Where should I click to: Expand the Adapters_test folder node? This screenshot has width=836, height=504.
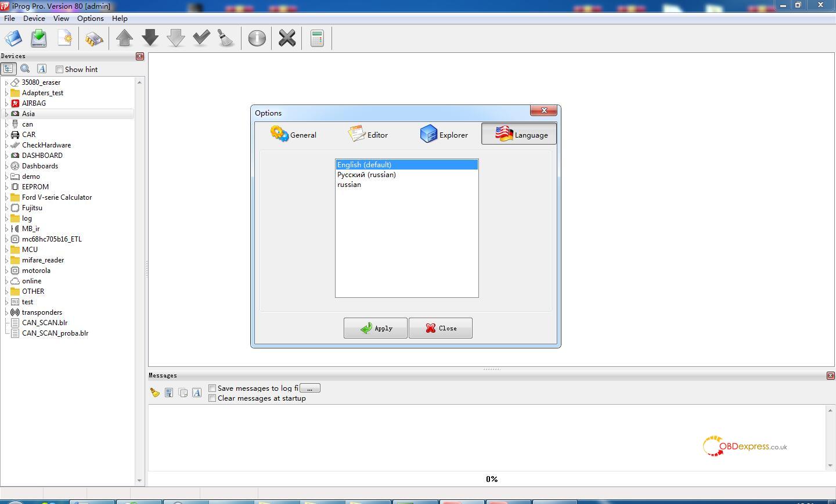[6, 93]
